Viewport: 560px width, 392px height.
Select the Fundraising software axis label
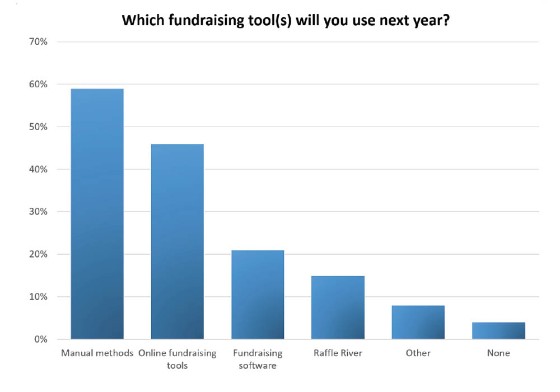258,359
